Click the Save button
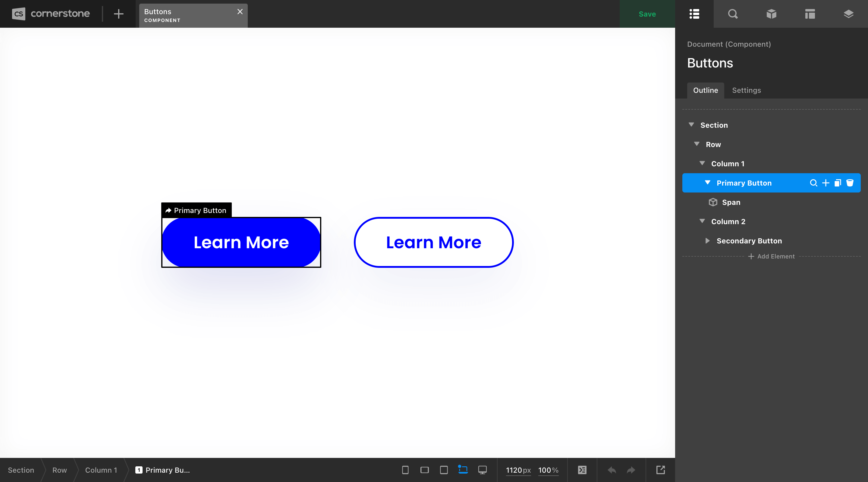Screen dimensions: 868x482 point(647,14)
